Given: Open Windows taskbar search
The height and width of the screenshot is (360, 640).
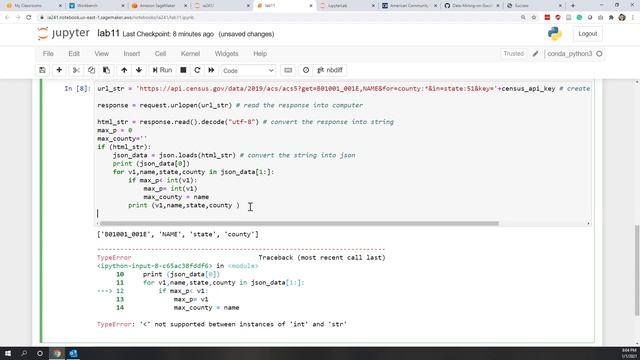Looking at the screenshot, I should click(x=24, y=353).
